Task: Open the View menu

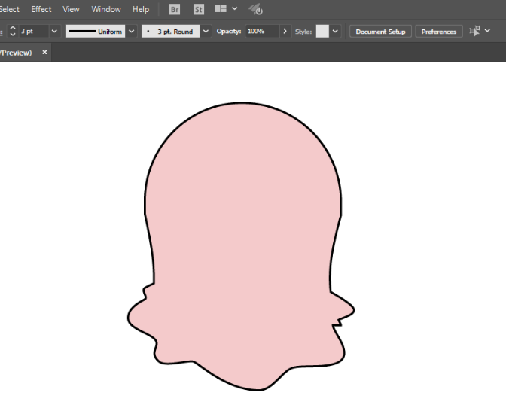Action: click(x=71, y=10)
